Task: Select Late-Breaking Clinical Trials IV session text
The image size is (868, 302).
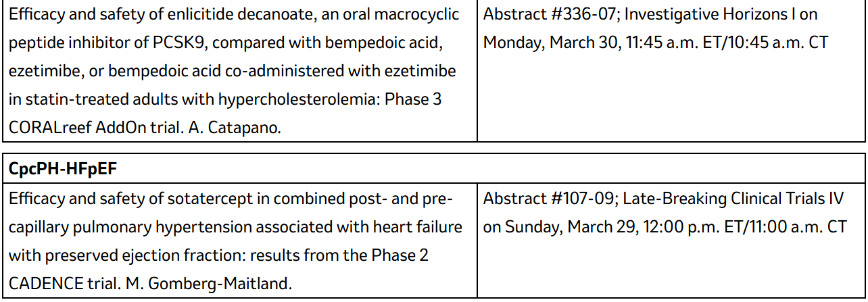Action: coord(733,199)
